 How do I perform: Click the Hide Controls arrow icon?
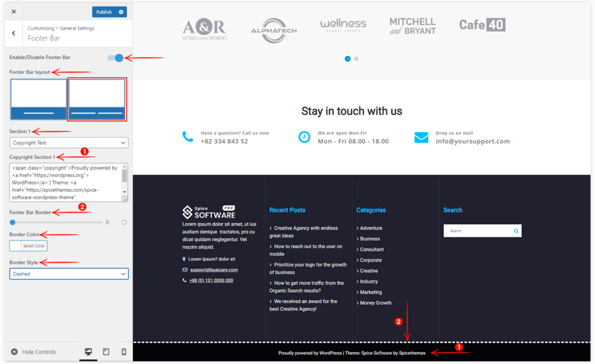click(13, 352)
